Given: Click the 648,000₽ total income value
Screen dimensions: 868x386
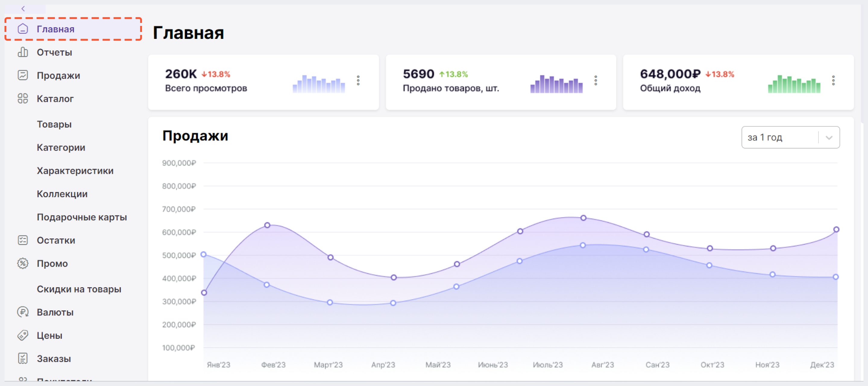Looking at the screenshot, I should (670, 74).
